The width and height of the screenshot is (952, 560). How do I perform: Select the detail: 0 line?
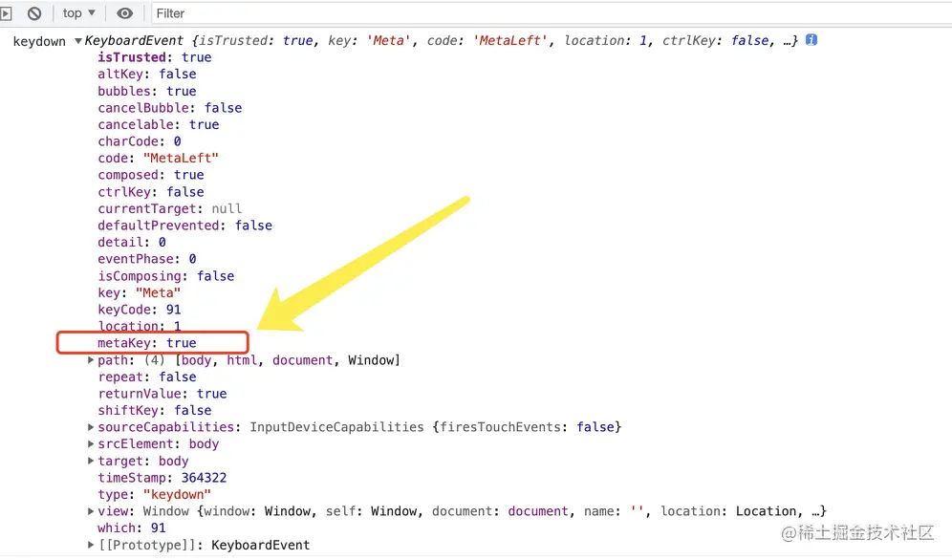(132, 243)
